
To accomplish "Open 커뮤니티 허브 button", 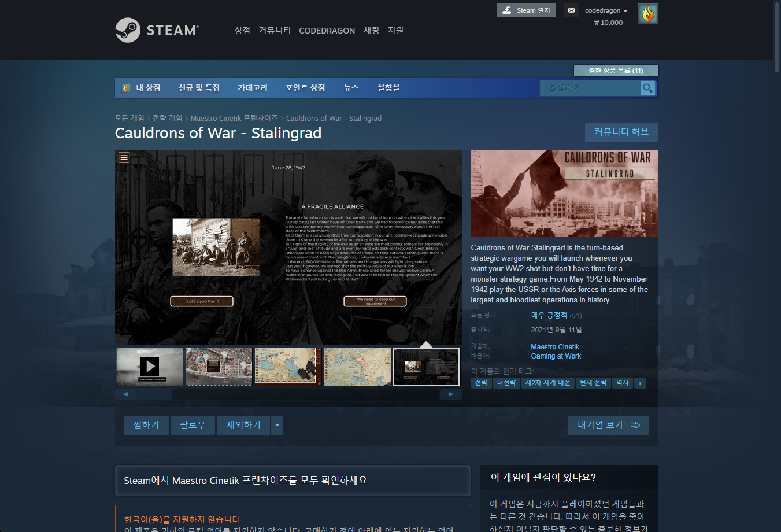I will pos(621,132).
